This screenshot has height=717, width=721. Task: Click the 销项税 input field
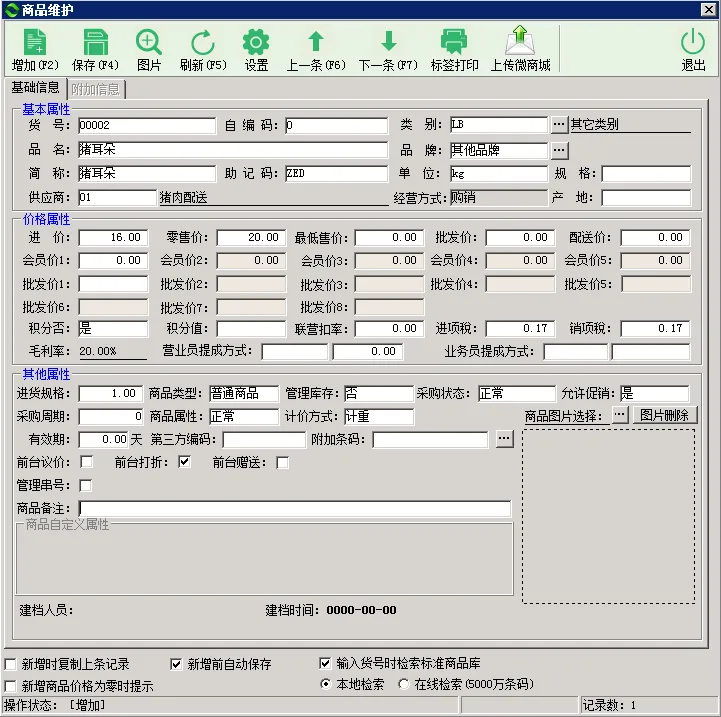pyautogui.click(x=655, y=328)
